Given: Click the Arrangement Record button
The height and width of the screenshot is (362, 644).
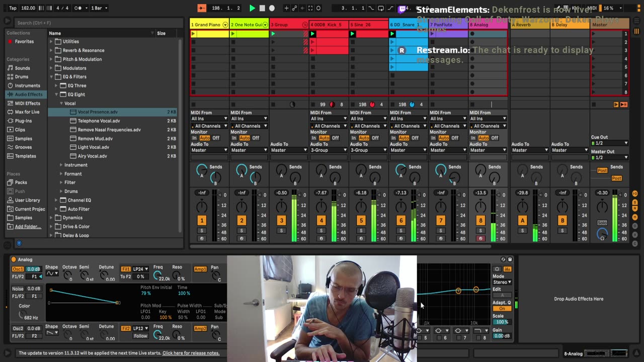Looking at the screenshot, I should 272,8.
